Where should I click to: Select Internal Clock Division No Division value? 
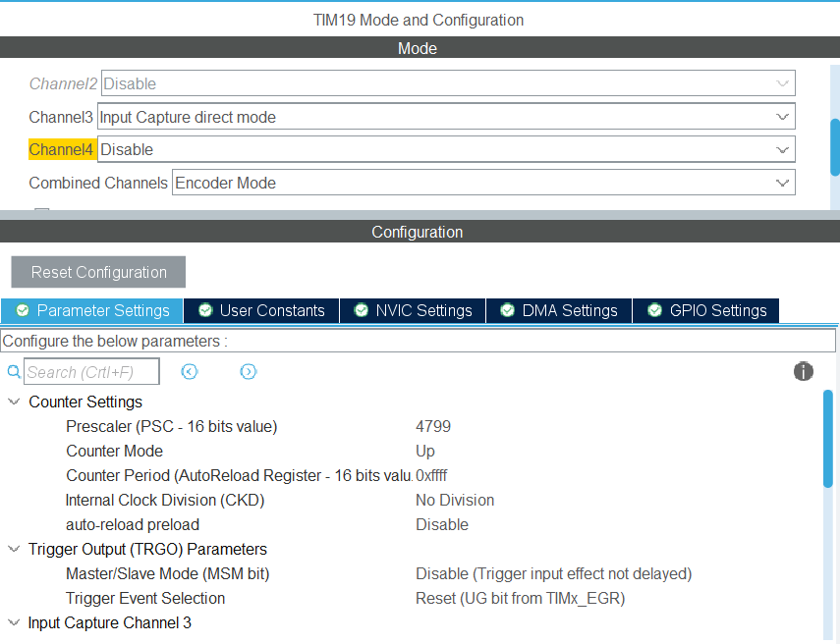point(455,500)
